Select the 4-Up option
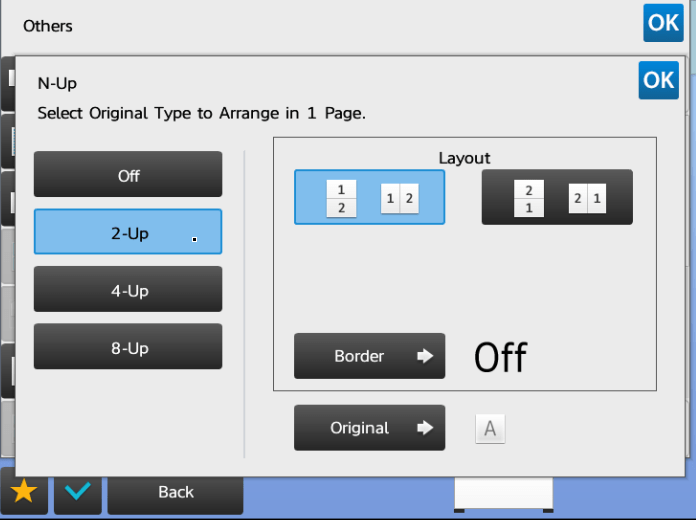Screen dimensions: 696x520 [x=128, y=289]
